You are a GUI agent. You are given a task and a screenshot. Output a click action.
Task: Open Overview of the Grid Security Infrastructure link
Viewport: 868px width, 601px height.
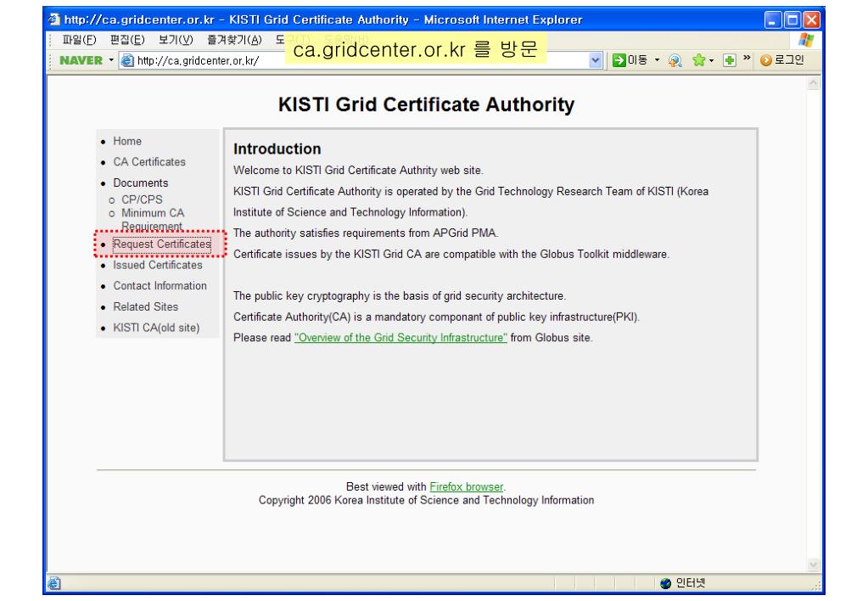(400, 338)
